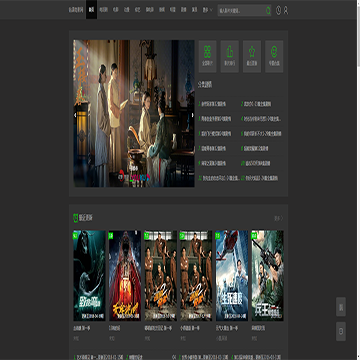Expand the 'more' chevron link in recent updates section
The height and width of the screenshot is (360, 360).
[x=278, y=218]
